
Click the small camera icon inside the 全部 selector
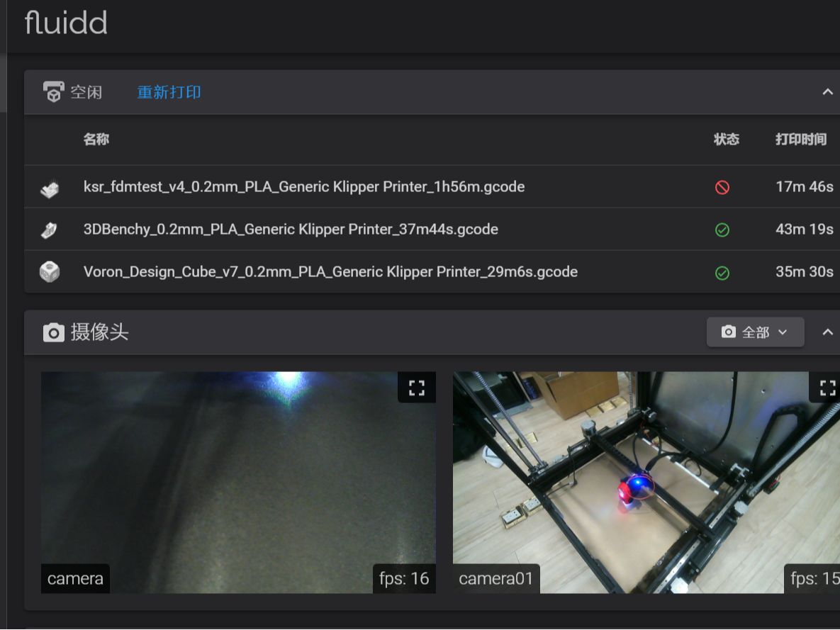(730, 332)
